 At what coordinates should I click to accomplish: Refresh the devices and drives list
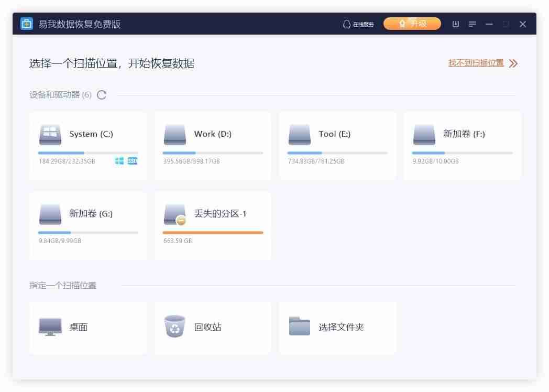[x=102, y=95]
